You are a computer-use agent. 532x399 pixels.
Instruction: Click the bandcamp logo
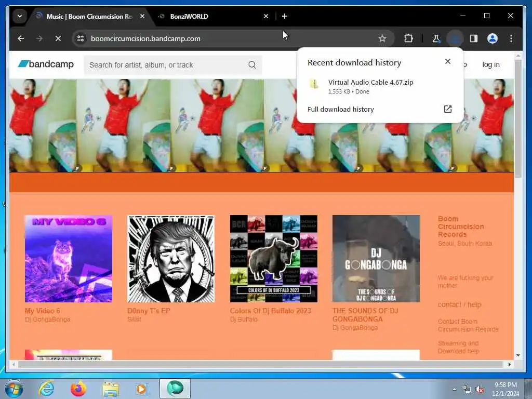point(46,64)
